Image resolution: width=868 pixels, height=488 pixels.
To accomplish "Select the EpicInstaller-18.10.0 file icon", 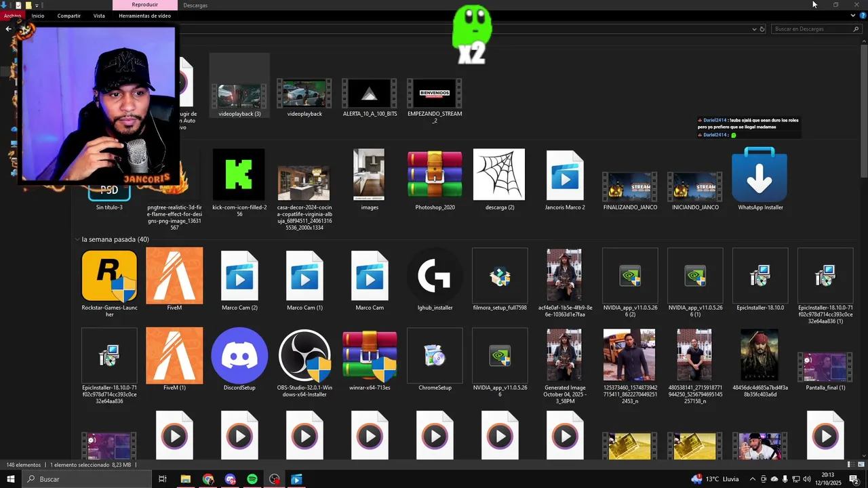I will [x=760, y=275].
